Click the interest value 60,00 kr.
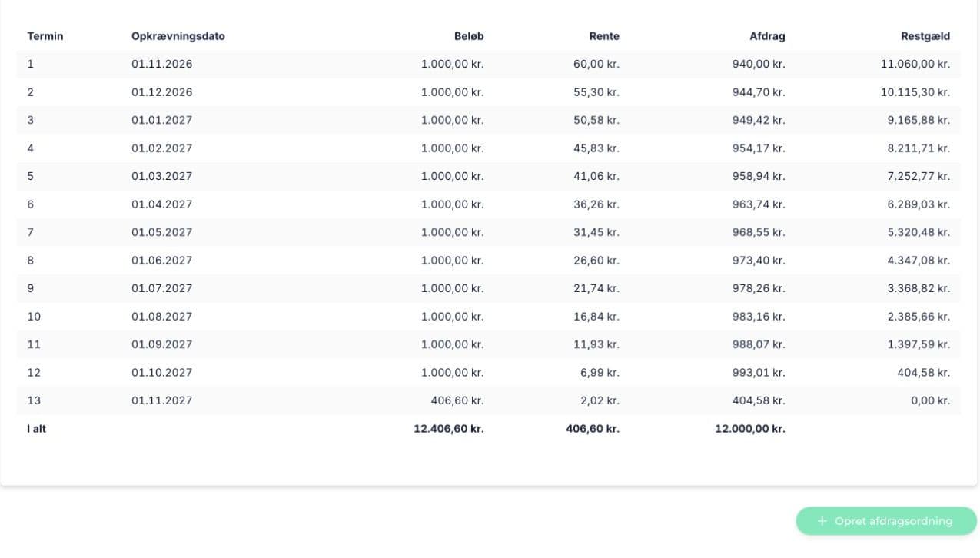 (x=596, y=64)
